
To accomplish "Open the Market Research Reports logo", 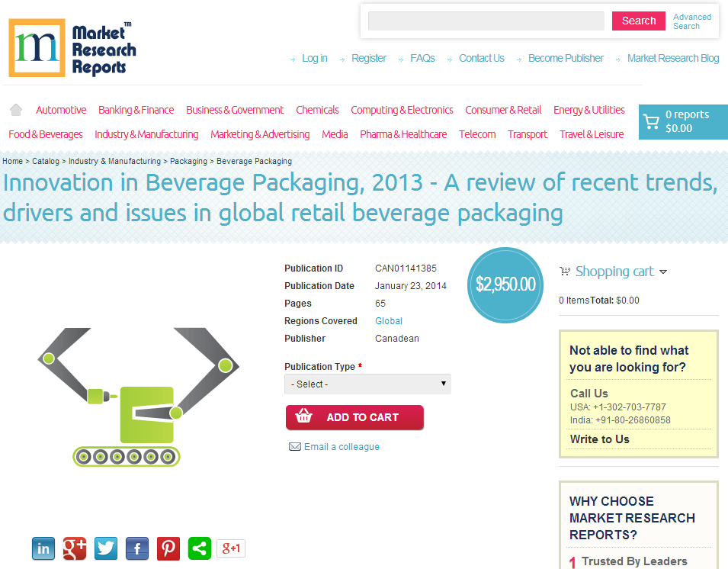I will [72, 48].
